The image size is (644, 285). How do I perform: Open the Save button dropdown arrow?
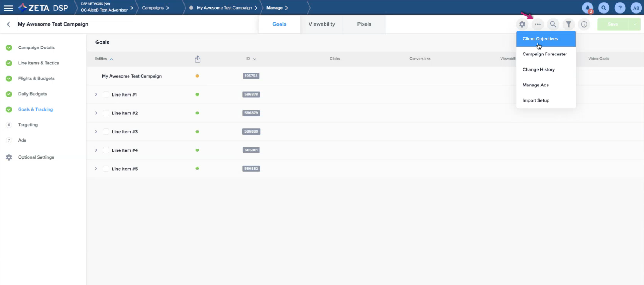point(635,24)
